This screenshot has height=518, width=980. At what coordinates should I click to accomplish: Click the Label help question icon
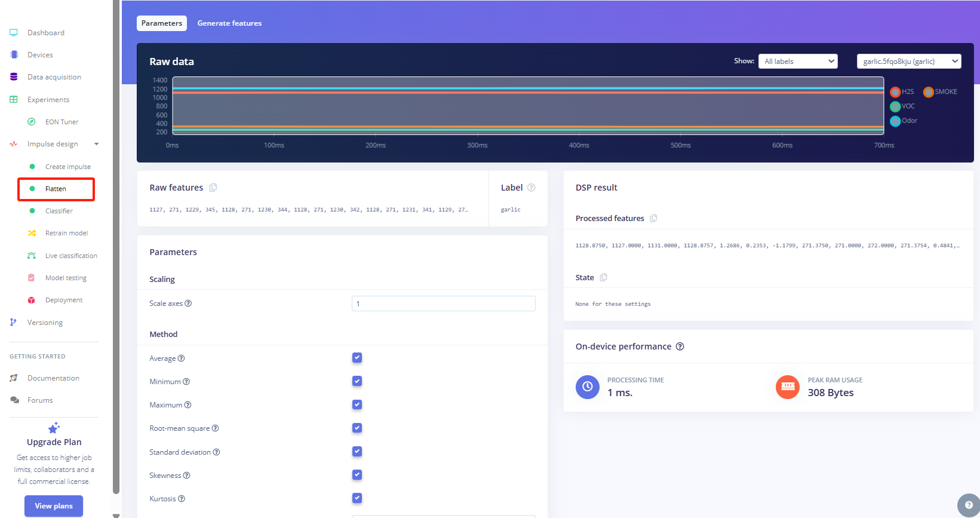pos(531,188)
